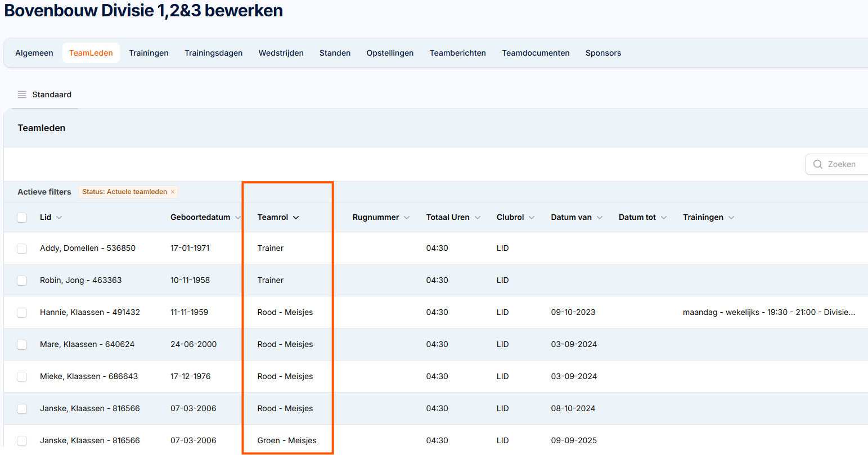Expand the Clubrol column dropdown
This screenshot has width=868, height=455.
click(x=532, y=218)
